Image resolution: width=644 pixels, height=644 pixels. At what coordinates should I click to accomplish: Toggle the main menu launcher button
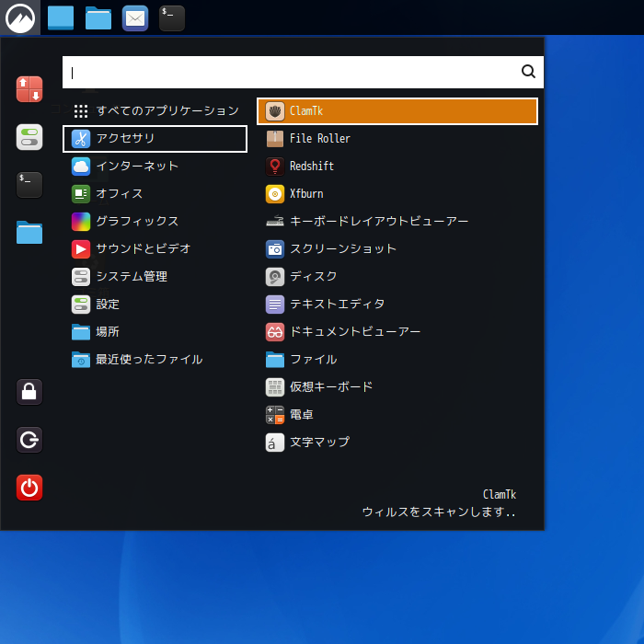[x=19, y=17]
